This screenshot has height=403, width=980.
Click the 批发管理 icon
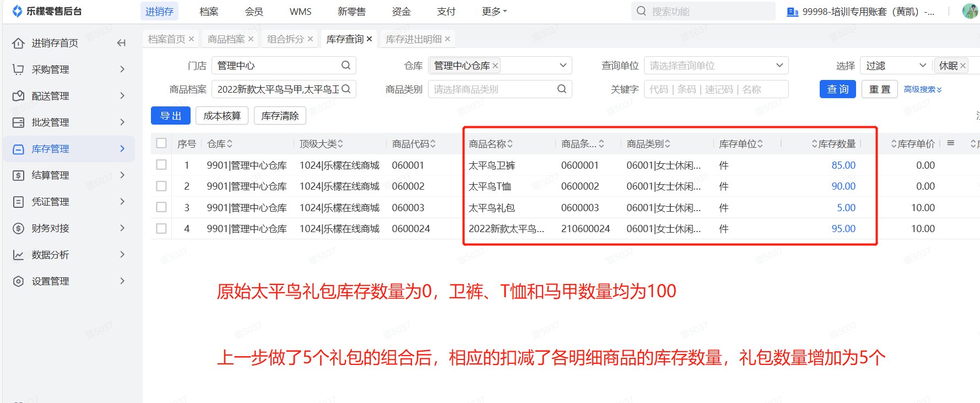[x=18, y=122]
